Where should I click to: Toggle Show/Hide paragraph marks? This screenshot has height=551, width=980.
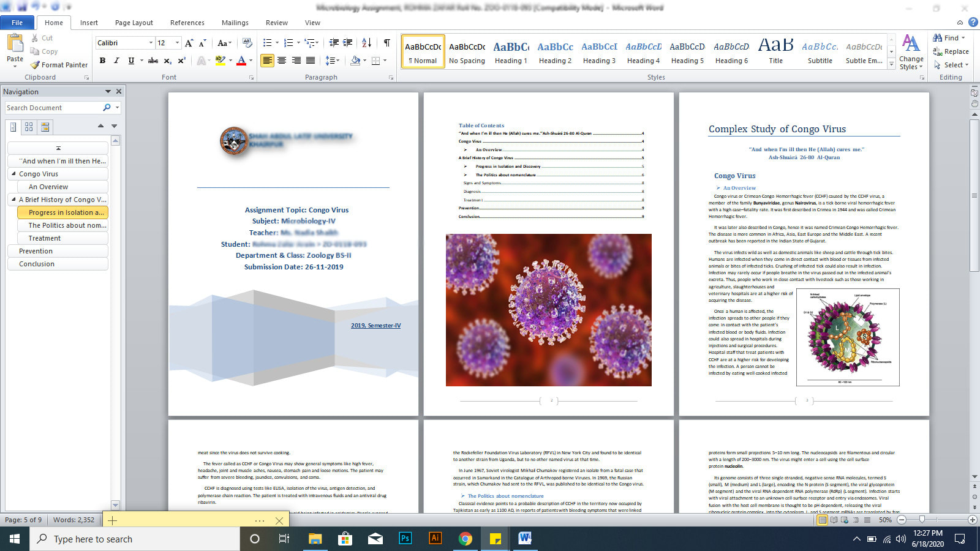(386, 43)
